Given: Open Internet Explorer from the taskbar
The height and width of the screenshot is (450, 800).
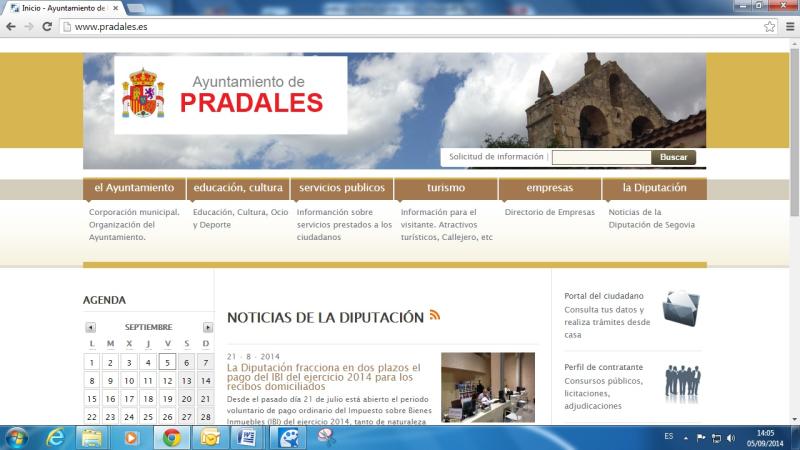Looking at the screenshot, I should pyautogui.click(x=55, y=438).
